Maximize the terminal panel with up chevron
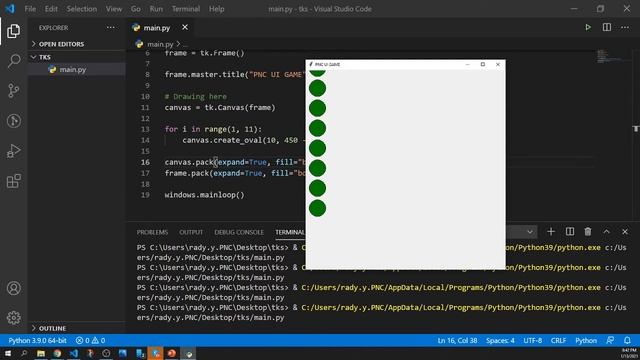The height and width of the screenshot is (360, 640). 607,232
